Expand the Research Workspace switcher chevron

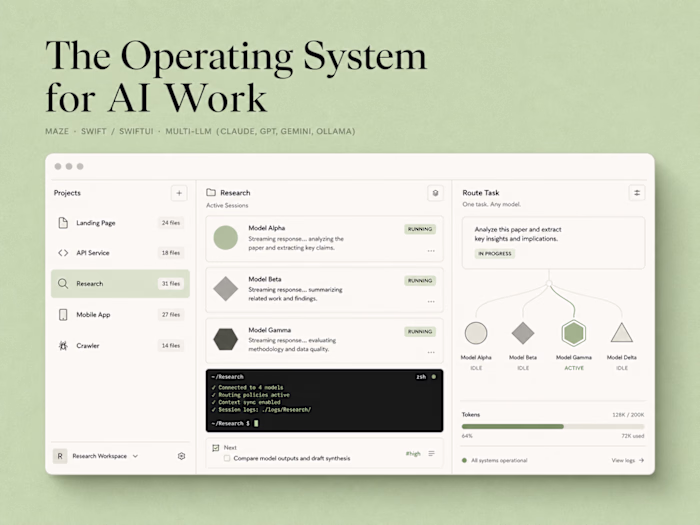click(x=135, y=456)
